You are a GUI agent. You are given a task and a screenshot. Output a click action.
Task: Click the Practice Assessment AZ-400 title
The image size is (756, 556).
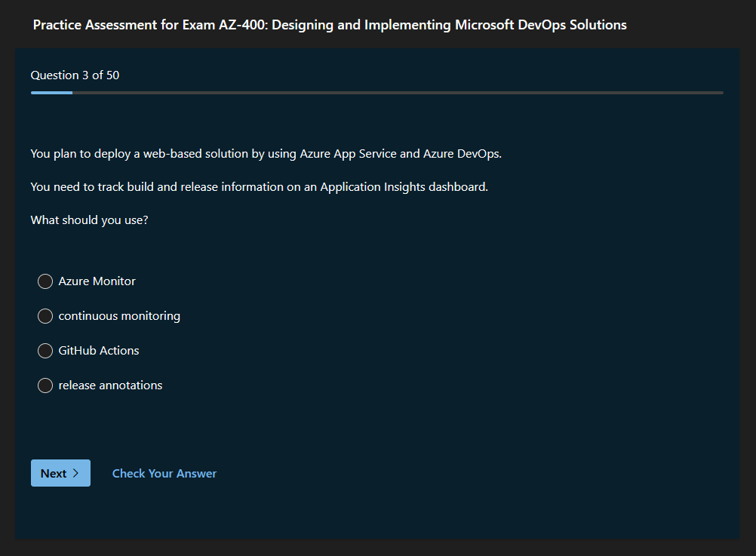click(330, 25)
